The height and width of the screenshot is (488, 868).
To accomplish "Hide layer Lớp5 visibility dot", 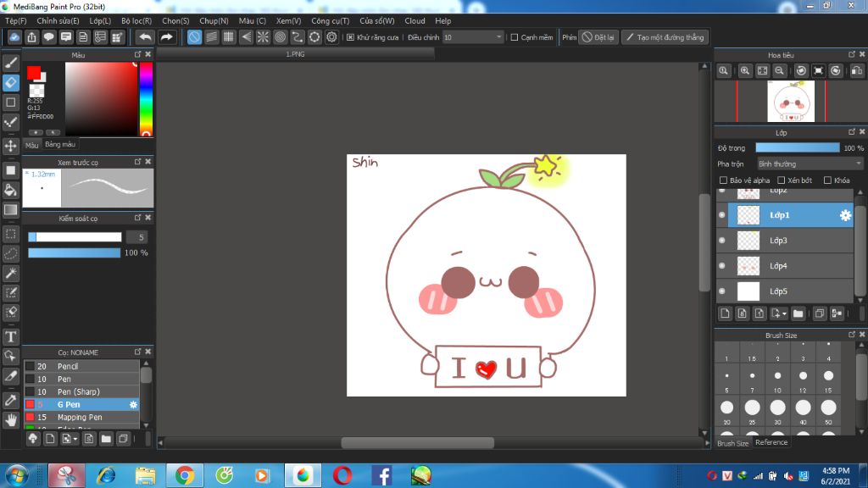I will click(722, 291).
